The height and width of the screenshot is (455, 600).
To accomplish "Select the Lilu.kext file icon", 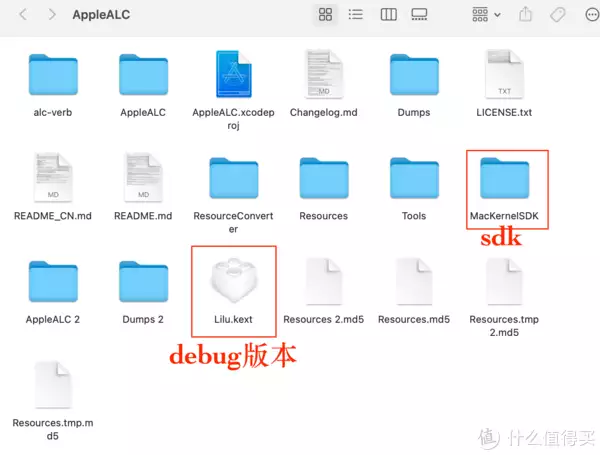I will point(234,279).
